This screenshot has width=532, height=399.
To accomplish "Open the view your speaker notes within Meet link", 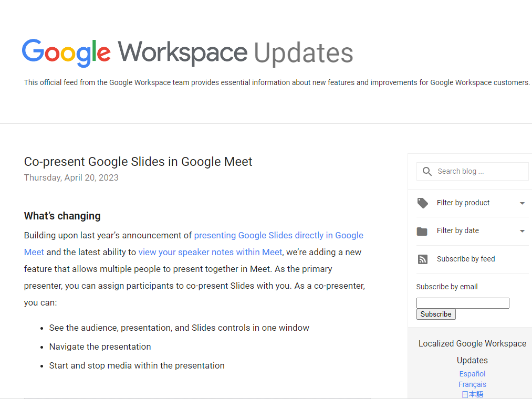I will coord(210,252).
